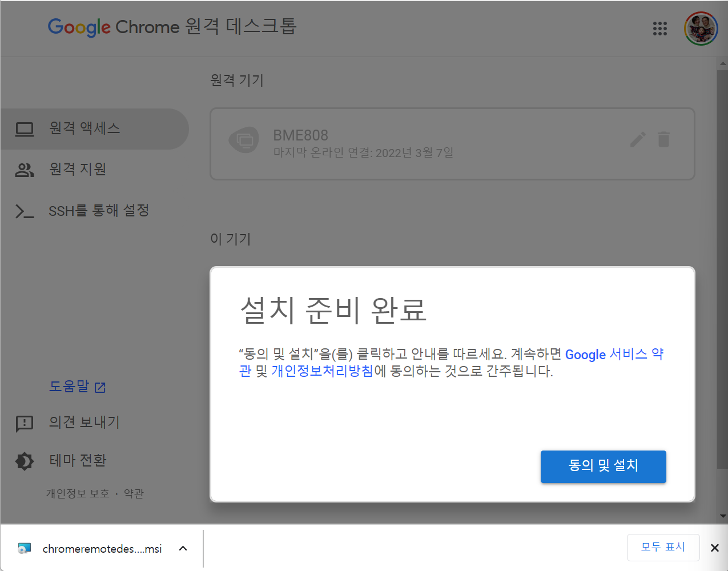Click the 모두 표시 button
The width and height of the screenshot is (728, 571).
(663, 548)
